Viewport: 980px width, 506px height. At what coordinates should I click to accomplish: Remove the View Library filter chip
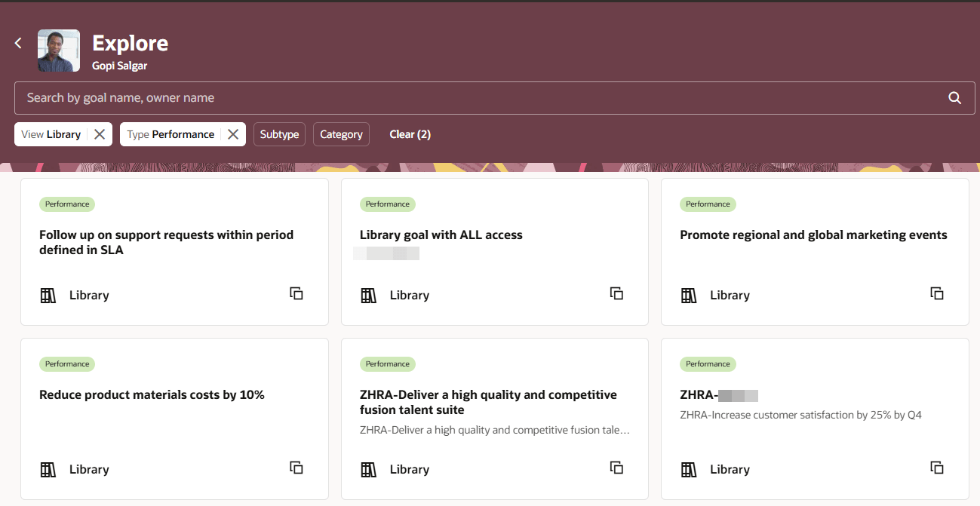(x=100, y=134)
